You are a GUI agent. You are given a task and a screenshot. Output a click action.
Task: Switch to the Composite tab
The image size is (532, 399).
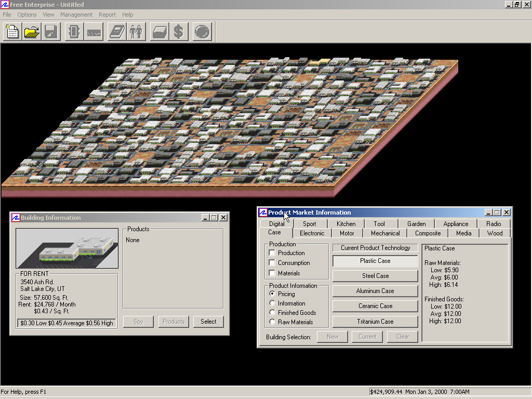(x=428, y=233)
